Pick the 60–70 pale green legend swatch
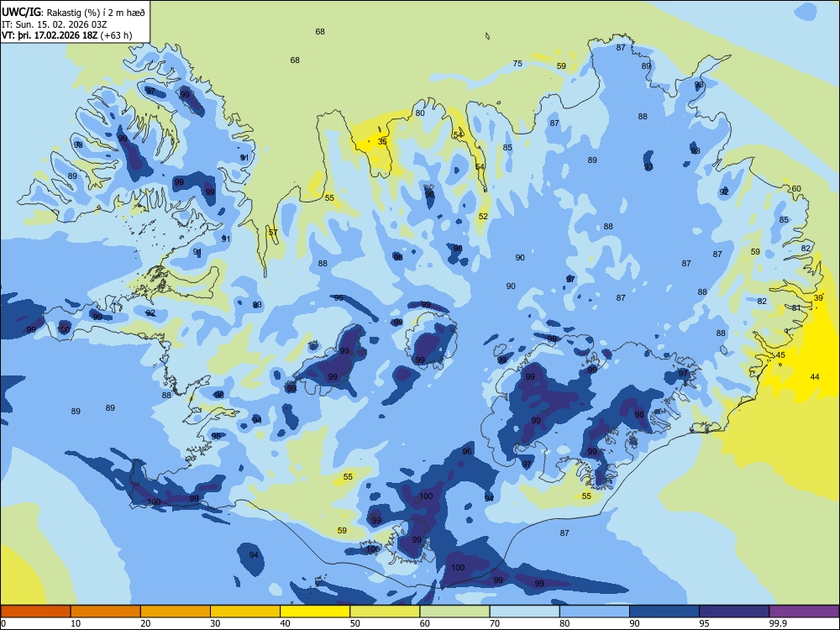 tap(454, 612)
